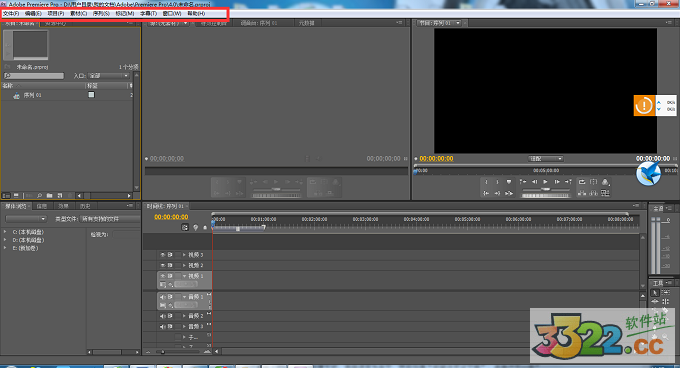Step forward one frame in program monitor
This screenshot has height=368, width=680.
[x=557, y=182]
